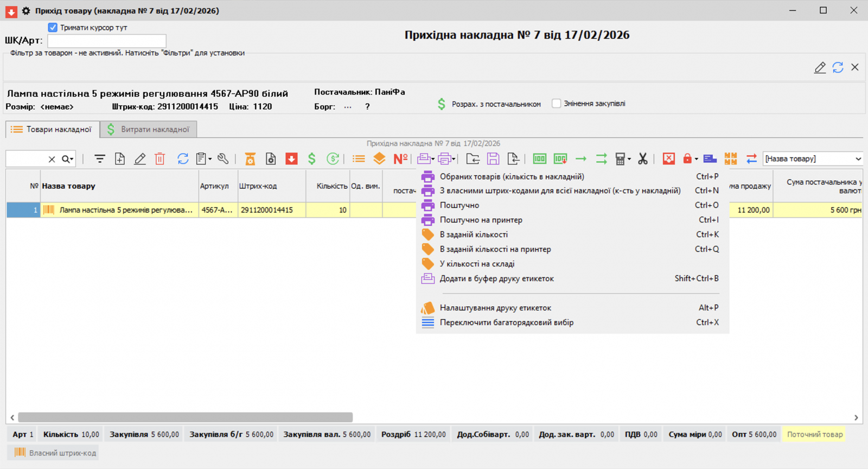Select 'Поштучно на принтер' menu item
This screenshot has width=868, height=469.
click(x=481, y=220)
